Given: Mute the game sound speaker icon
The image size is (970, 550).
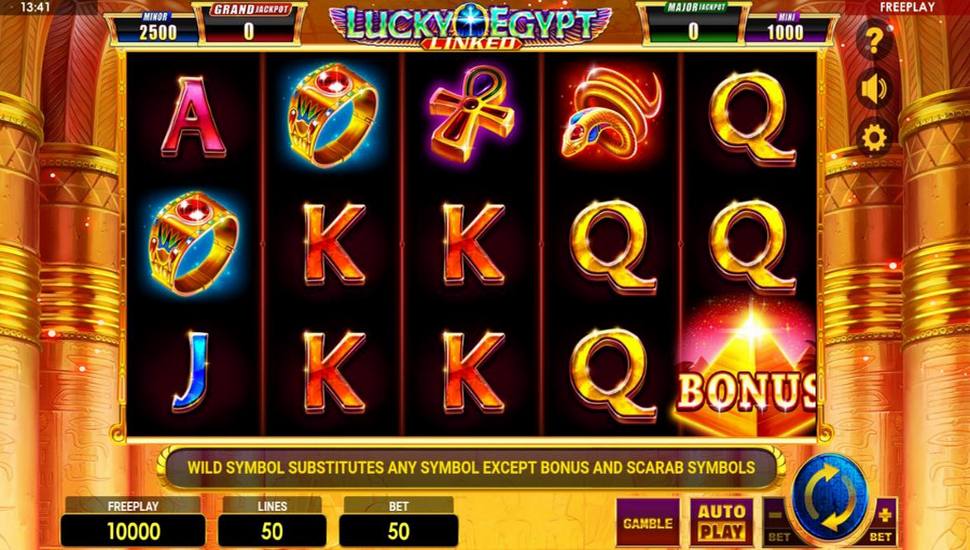Looking at the screenshot, I should [873, 90].
